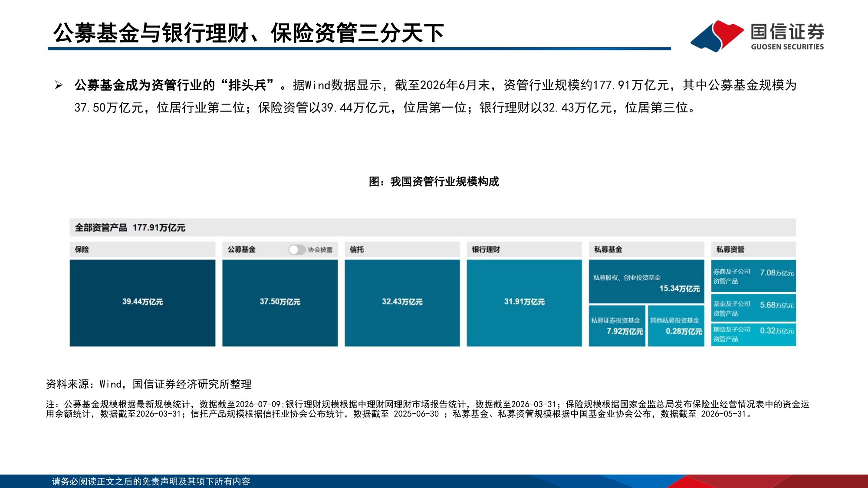
Task: Click the 银行理财 31.91万亿元 block
Action: (524, 303)
